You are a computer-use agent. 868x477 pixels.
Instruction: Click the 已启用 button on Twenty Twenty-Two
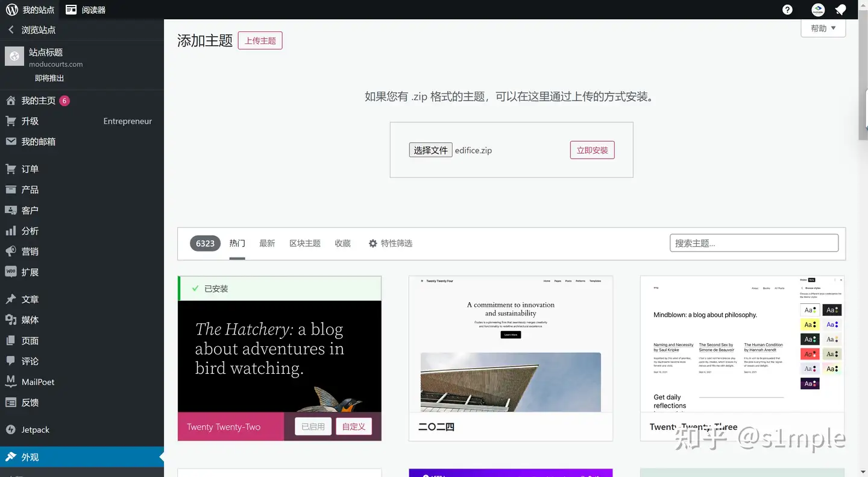coord(313,426)
